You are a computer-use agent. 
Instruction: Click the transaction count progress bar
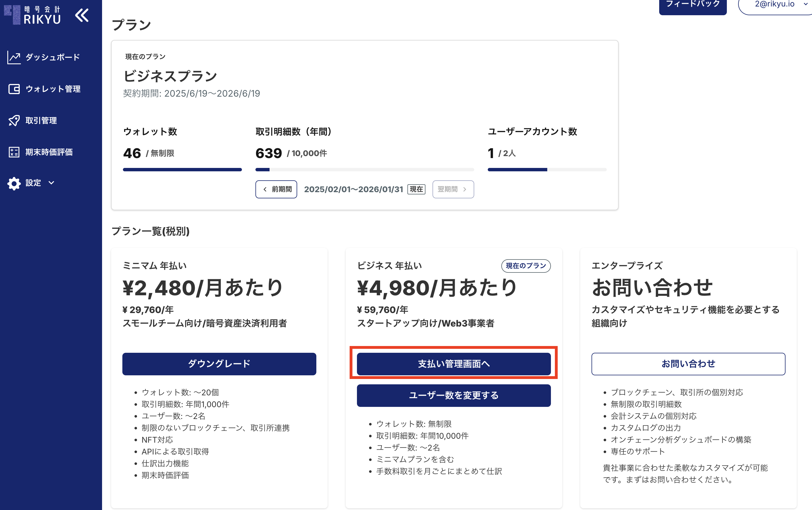click(365, 170)
